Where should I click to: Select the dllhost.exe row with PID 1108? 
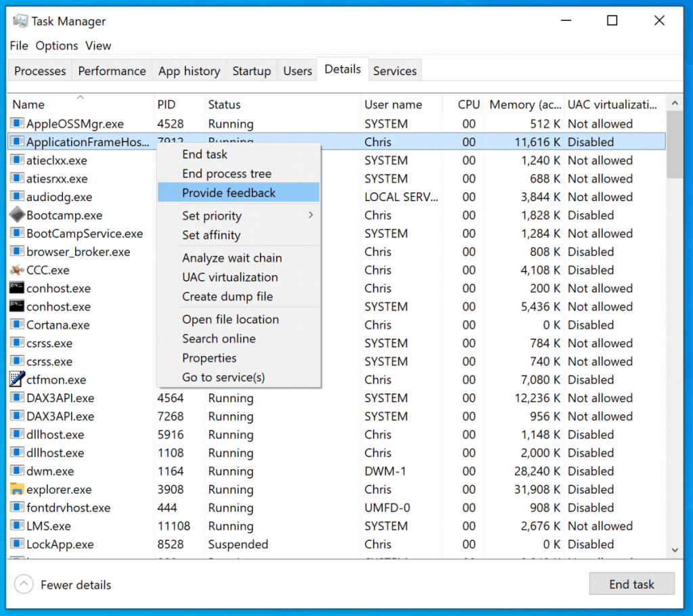tap(337, 452)
